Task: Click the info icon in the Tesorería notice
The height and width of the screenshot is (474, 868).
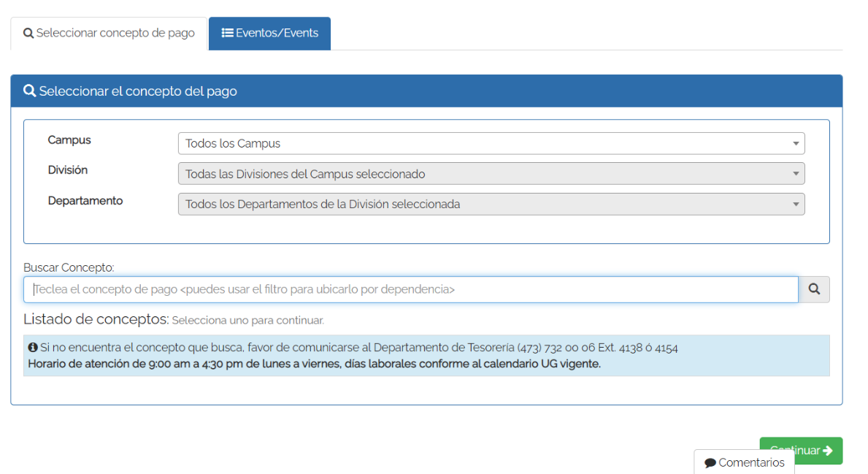Action: click(x=33, y=348)
